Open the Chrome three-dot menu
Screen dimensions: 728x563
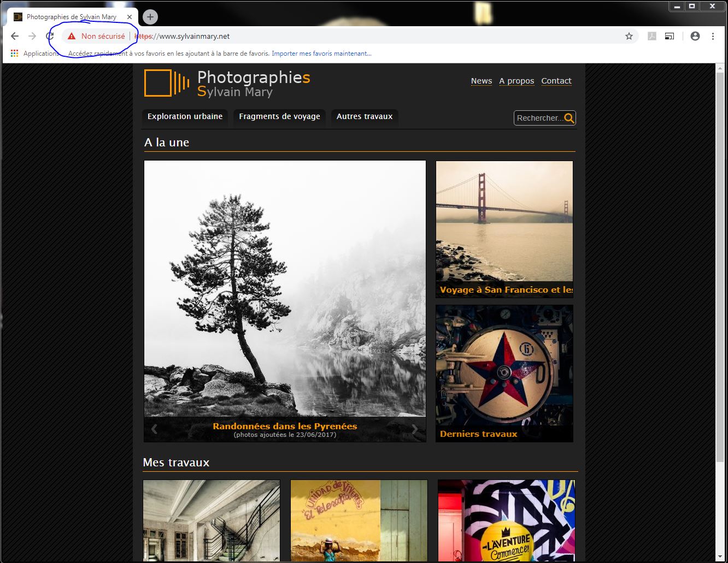(x=713, y=36)
